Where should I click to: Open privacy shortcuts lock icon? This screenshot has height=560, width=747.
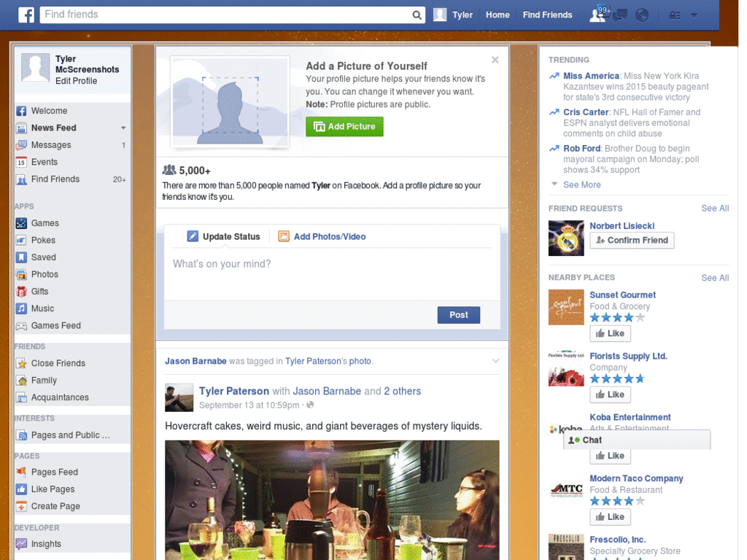(x=675, y=15)
